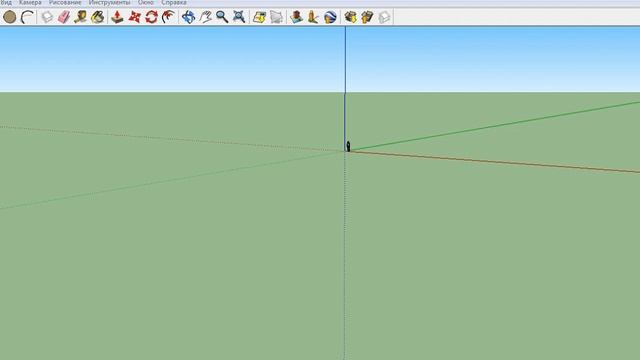The height and width of the screenshot is (360, 640).
Task: Select the Tape Measure tool
Action: coord(80,17)
